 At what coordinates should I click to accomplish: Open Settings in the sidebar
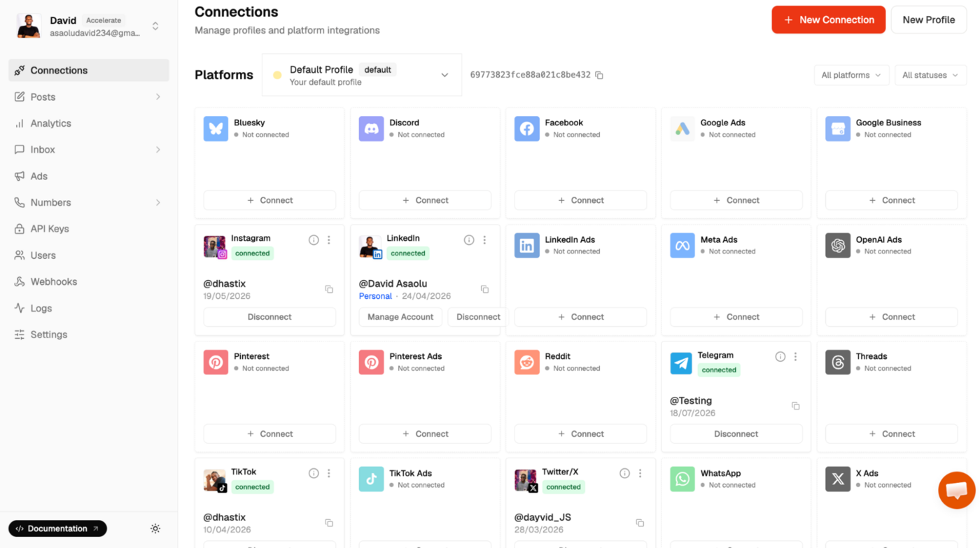pos(89,335)
